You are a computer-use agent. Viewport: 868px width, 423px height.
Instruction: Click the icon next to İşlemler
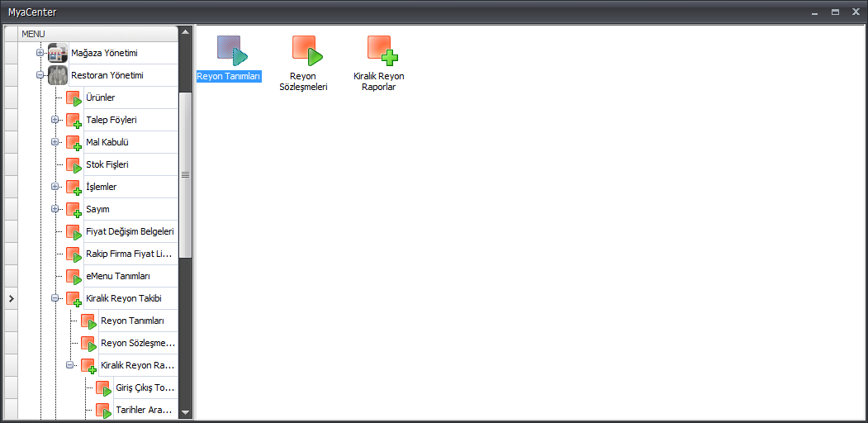74,188
